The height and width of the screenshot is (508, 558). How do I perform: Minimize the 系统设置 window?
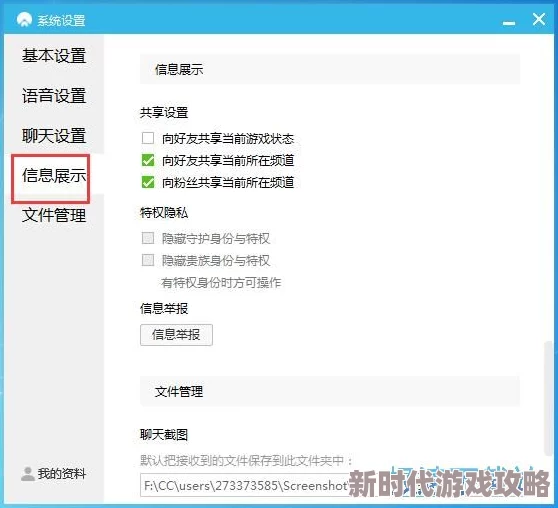509,23
